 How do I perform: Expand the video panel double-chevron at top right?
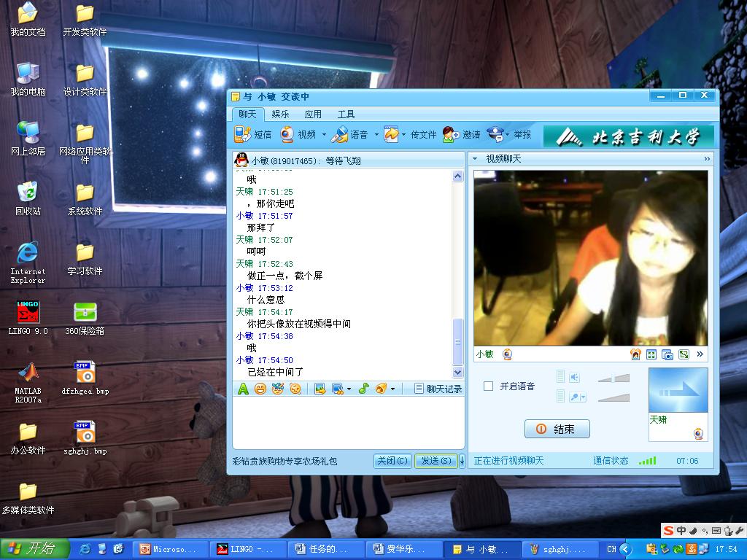pos(707,158)
